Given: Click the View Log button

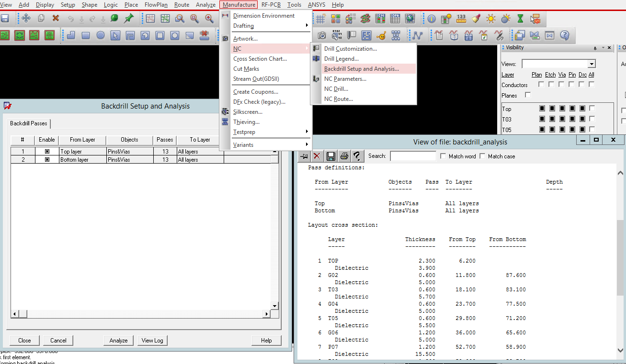Looking at the screenshot, I should 152,341.
